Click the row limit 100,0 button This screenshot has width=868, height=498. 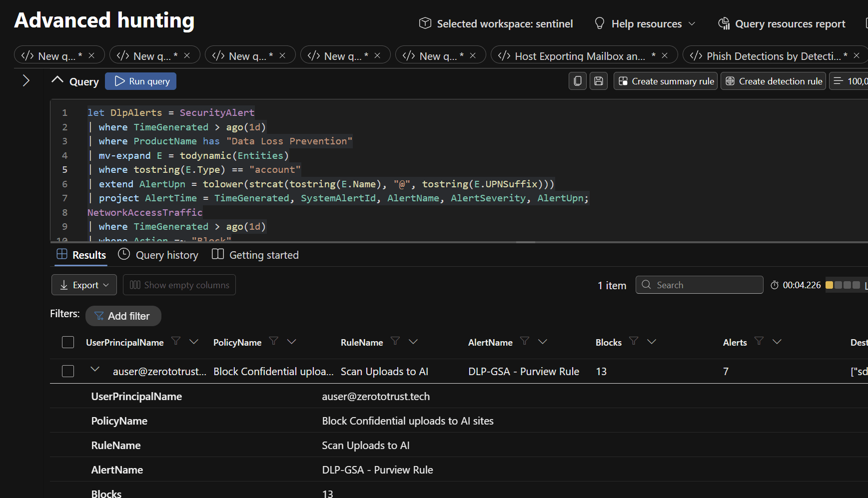pyautogui.click(x=850, y=81)
